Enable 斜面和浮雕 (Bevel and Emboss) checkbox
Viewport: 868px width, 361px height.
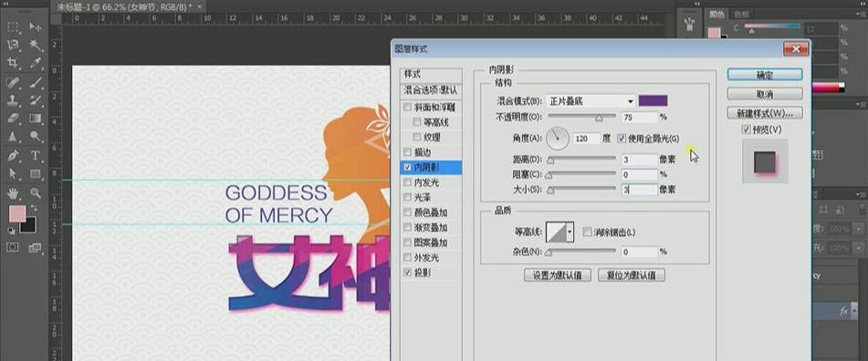click(408, 108)
